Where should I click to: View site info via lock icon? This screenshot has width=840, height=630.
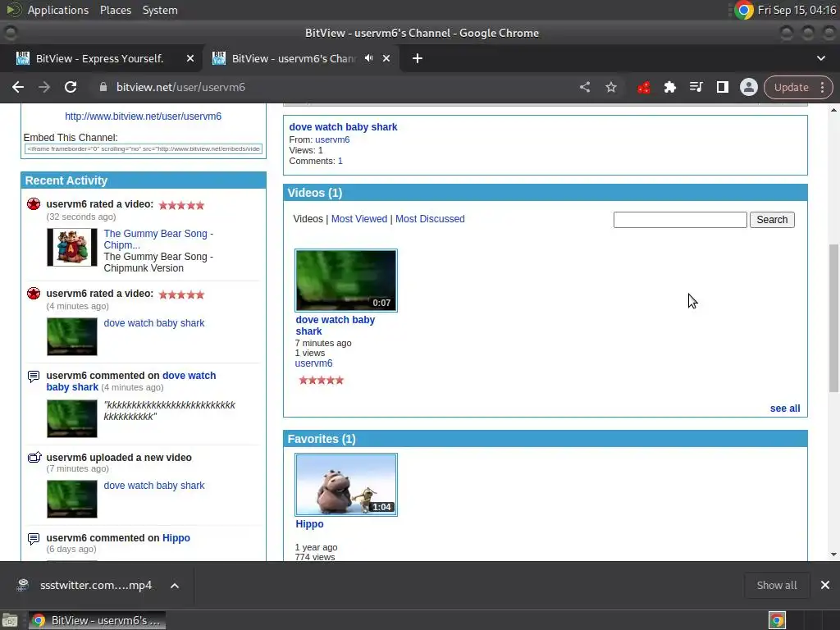[103, 87]
